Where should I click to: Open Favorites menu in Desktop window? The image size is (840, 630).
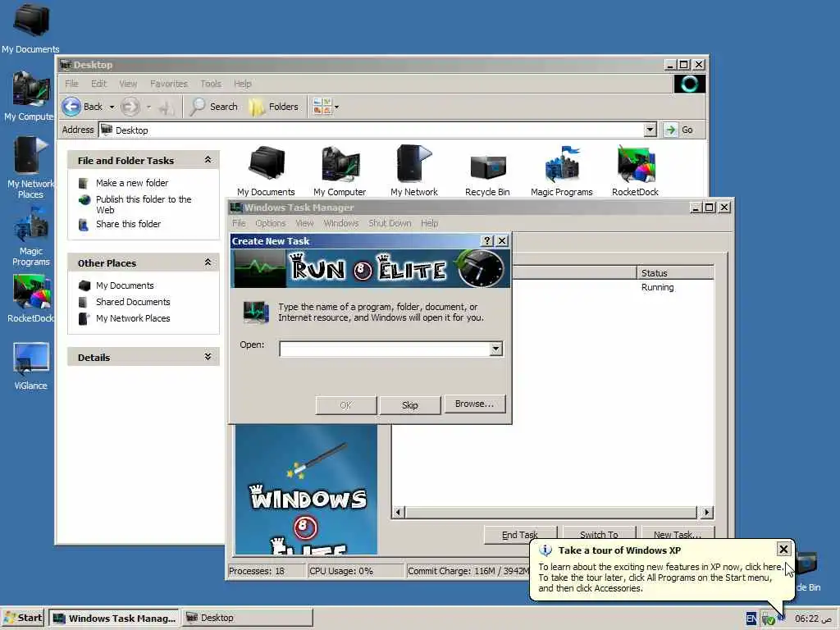tap(169, 84)
